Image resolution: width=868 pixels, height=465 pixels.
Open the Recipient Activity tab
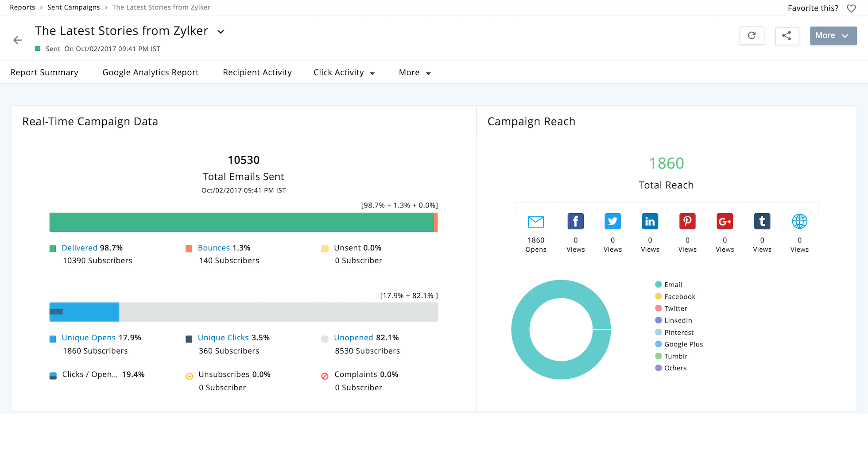[257, 73]
